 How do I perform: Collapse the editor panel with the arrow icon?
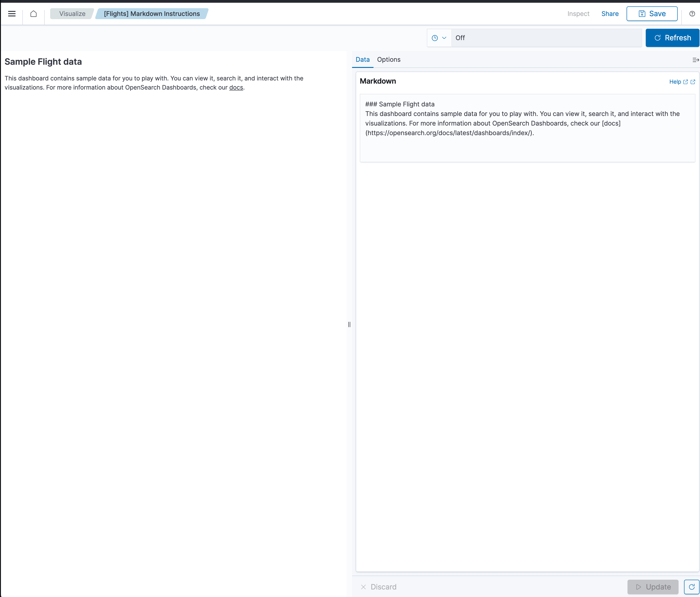click(x=695, y=60)
